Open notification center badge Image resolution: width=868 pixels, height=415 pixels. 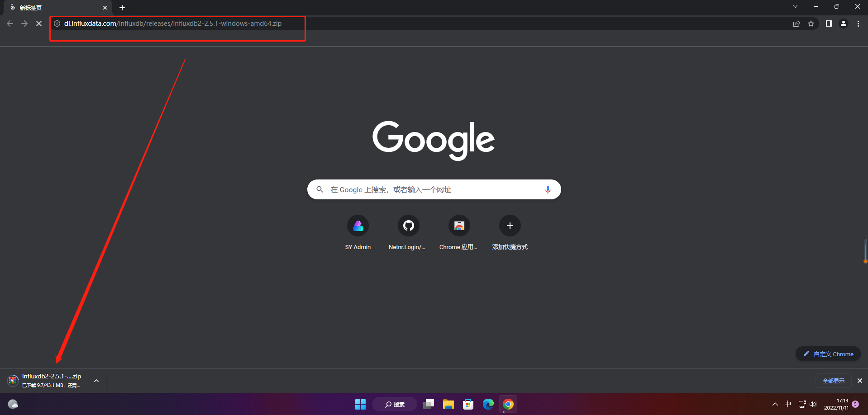pyautogui.click(x=855, y=404)
